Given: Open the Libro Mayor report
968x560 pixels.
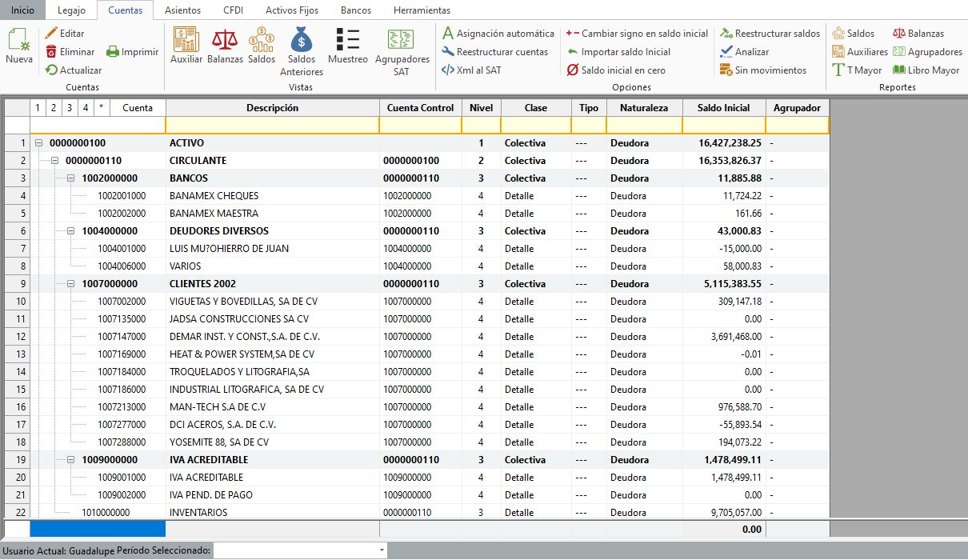Looking at the screenshot, I should point(926,70).
